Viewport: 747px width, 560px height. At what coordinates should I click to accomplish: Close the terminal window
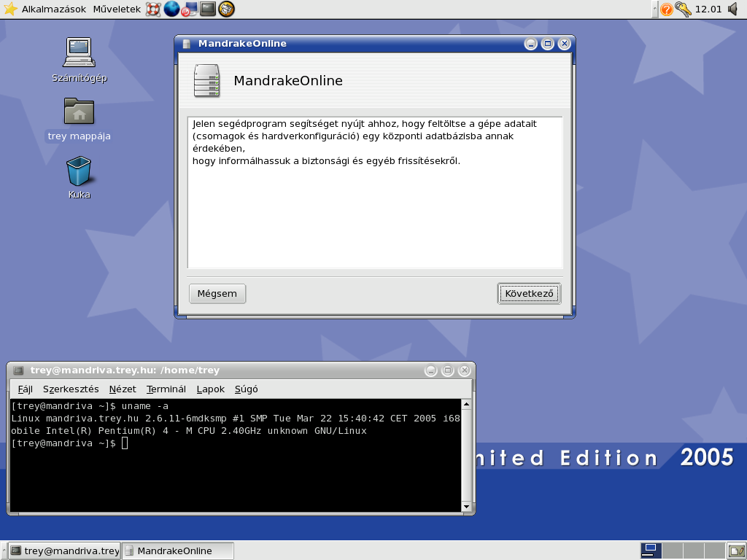465,370
